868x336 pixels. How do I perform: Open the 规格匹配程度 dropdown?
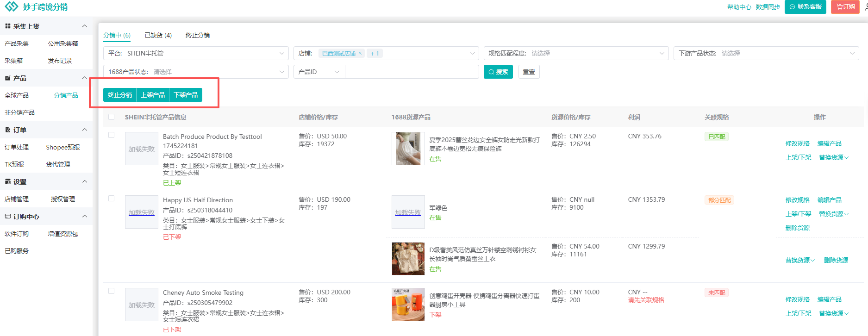click(x=575, y=54)
